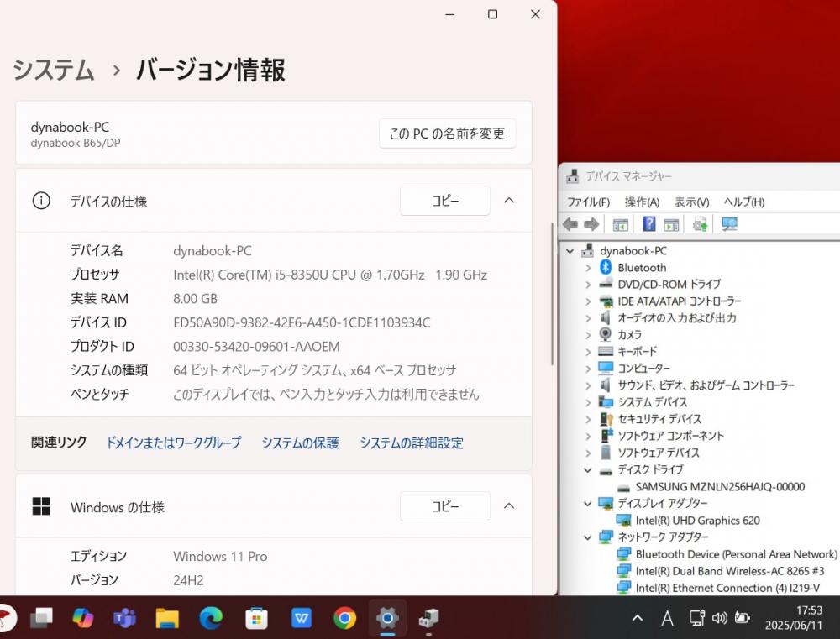The height and width of the screenshot is (639, 840).
Task: Collapse ディスプレイ アダプター node
Action: pos(588,504)
